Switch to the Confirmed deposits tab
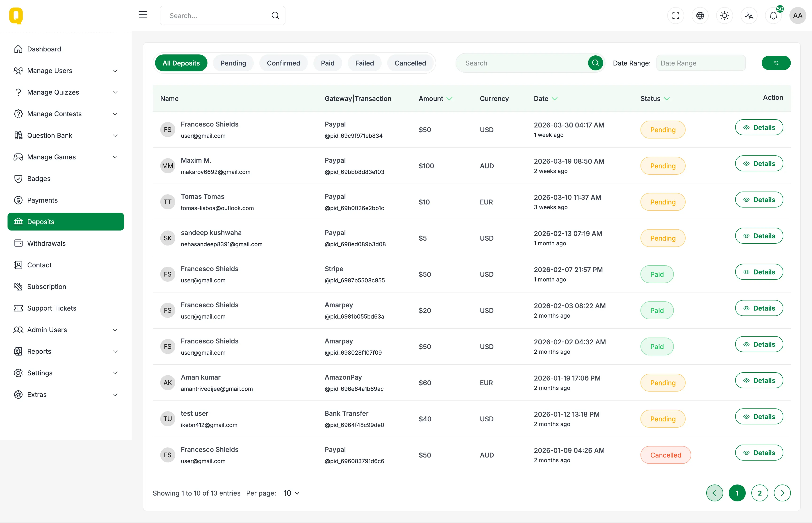812x523 pixels. [283, 63]
